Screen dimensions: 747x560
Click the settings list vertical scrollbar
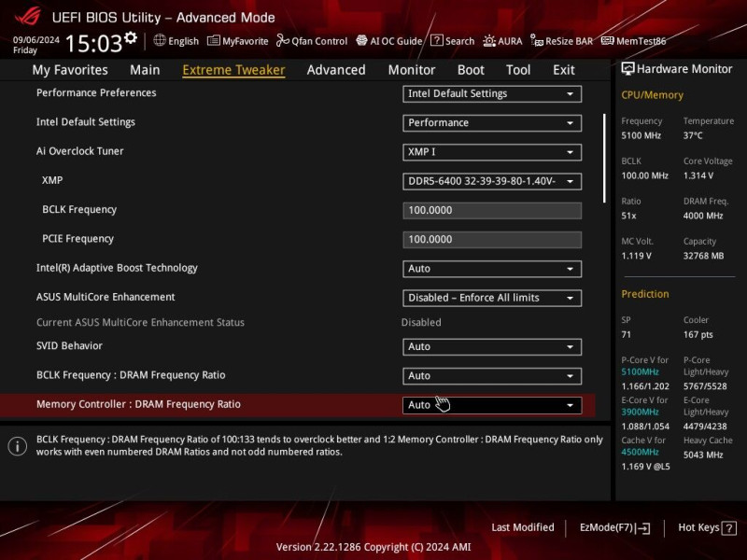pyautogui.click(x=604, y=158)
